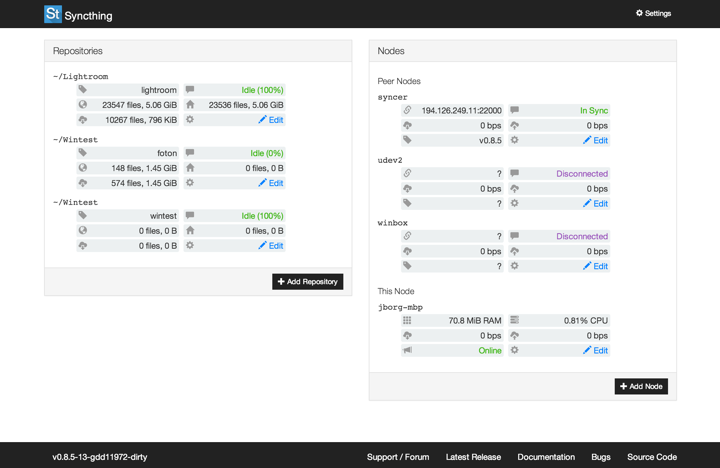Click comment icon beside Idle (0%)
The height and width of the screenshot is (468, 720).
pos(190,153)
